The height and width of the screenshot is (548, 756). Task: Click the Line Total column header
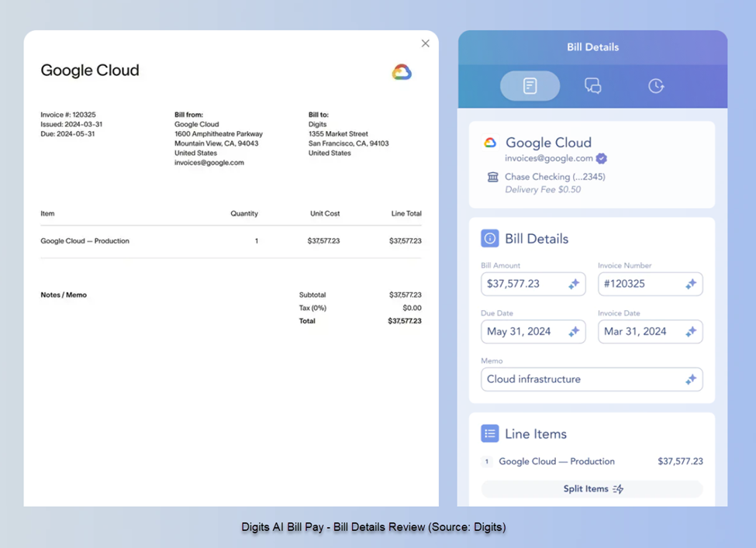tap(406, 213)
